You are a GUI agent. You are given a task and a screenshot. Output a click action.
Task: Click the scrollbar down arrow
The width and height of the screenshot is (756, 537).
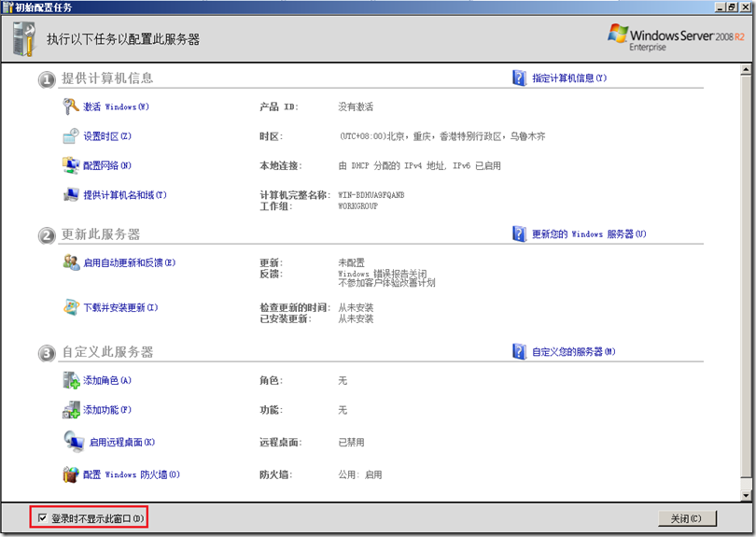coord(746,496)
